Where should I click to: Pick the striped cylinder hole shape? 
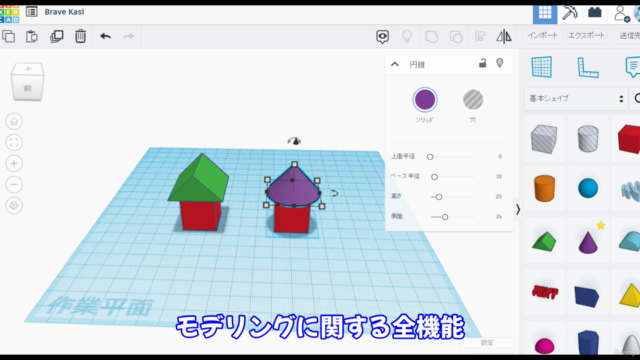pyautogui.click(x=588, y=139)
